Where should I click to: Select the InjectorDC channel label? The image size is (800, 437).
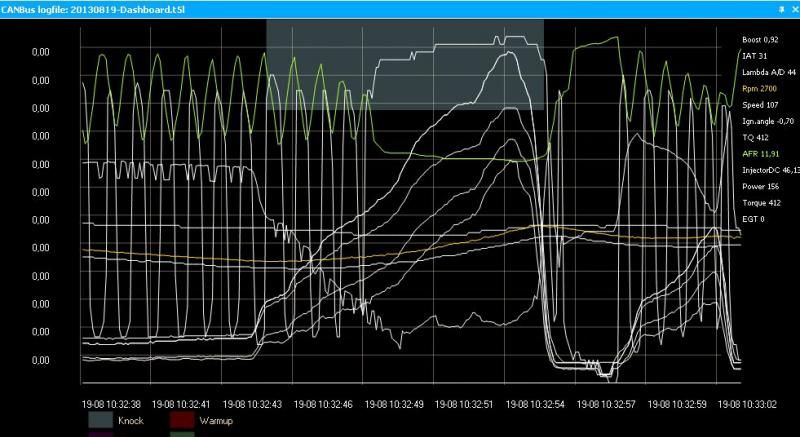click(x=770, y=170)
